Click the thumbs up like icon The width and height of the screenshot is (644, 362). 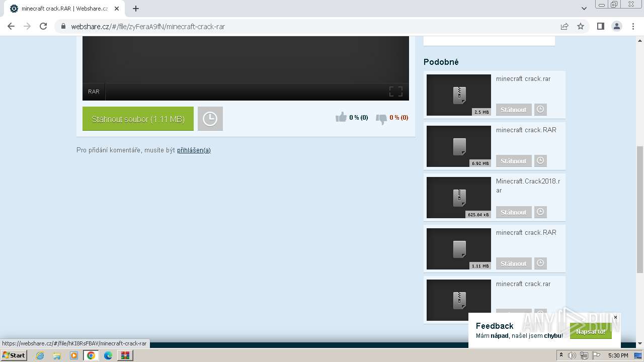pyautogui.click(x=341, y=117)
